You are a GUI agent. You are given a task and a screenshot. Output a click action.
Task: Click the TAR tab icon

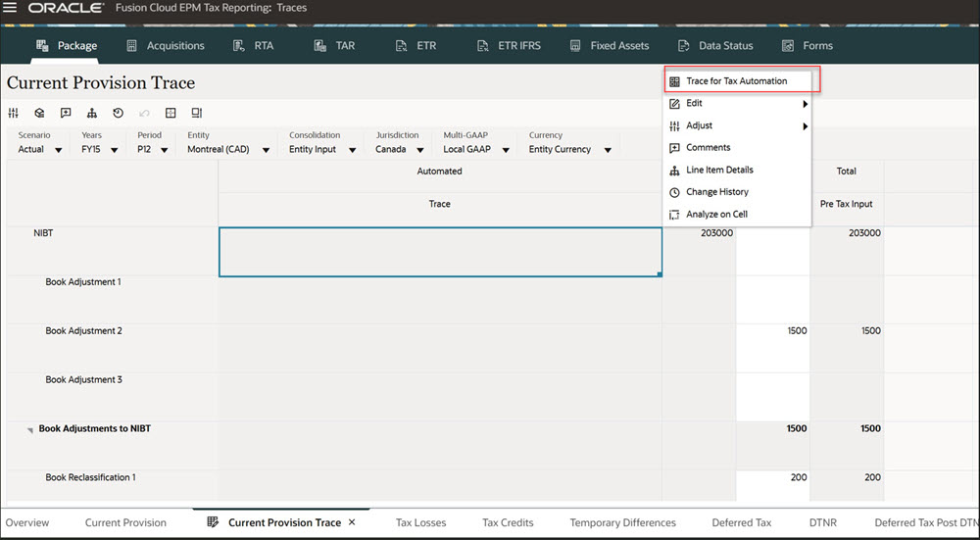click(x=319, y=46)
